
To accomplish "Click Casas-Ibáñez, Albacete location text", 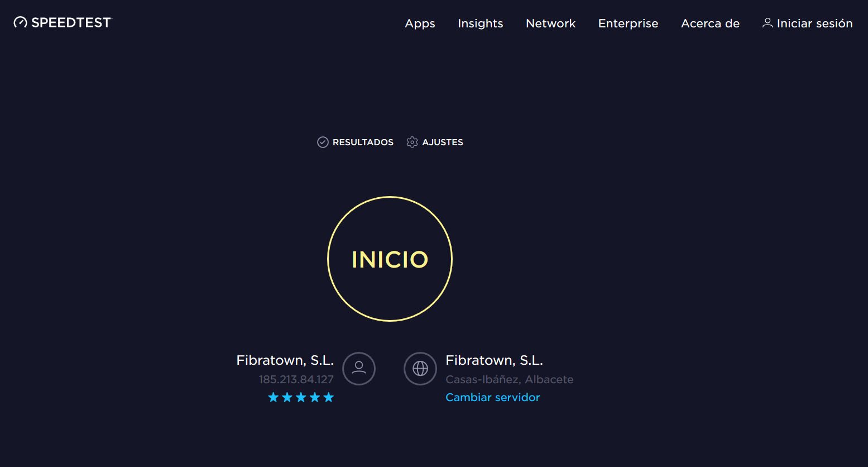I will (510, 379).
